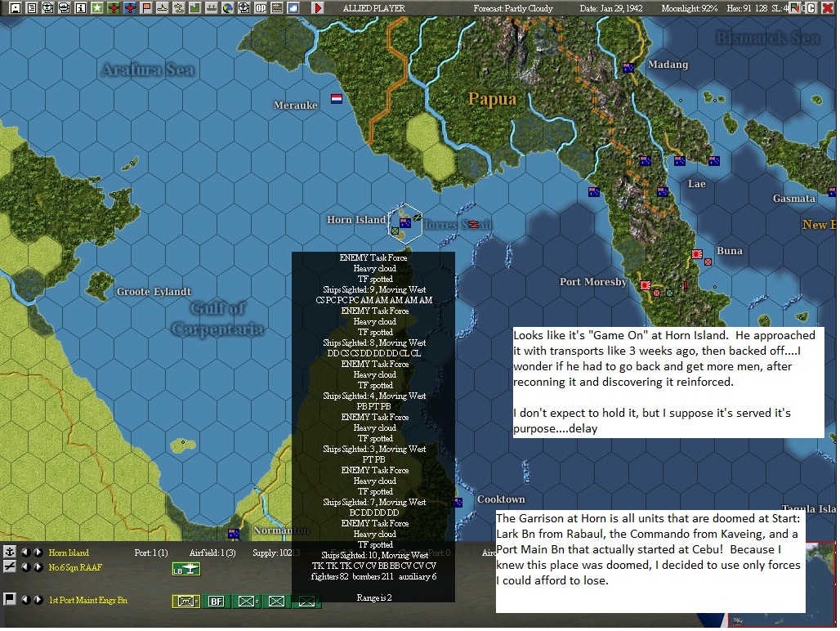Click red plane on blue background icon
The image size is (840, 631).
(x=130, y=7)
